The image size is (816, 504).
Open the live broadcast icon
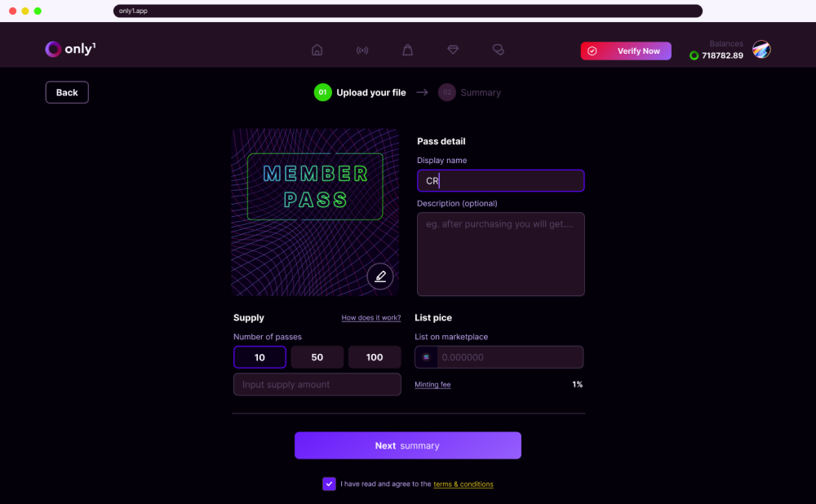click(362, 50)
